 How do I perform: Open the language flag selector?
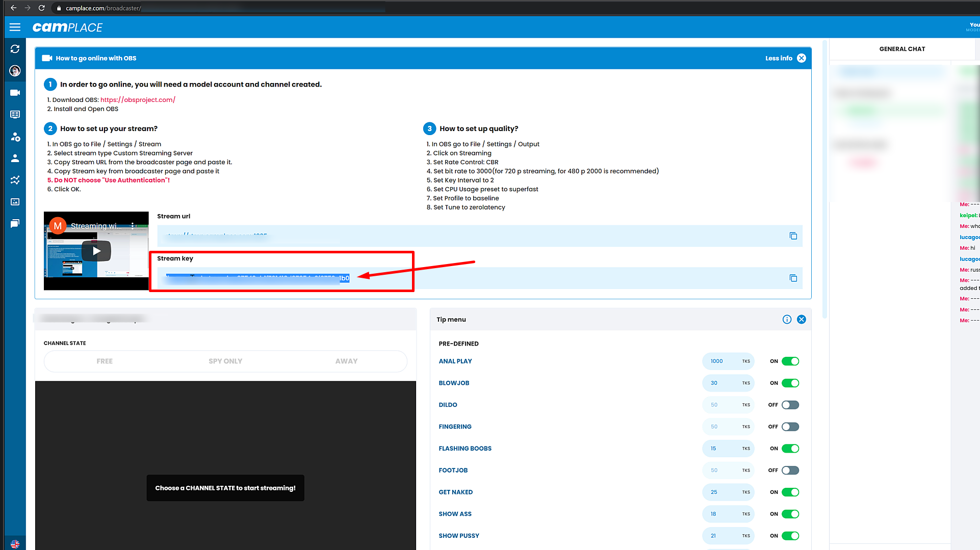(15, 544)
